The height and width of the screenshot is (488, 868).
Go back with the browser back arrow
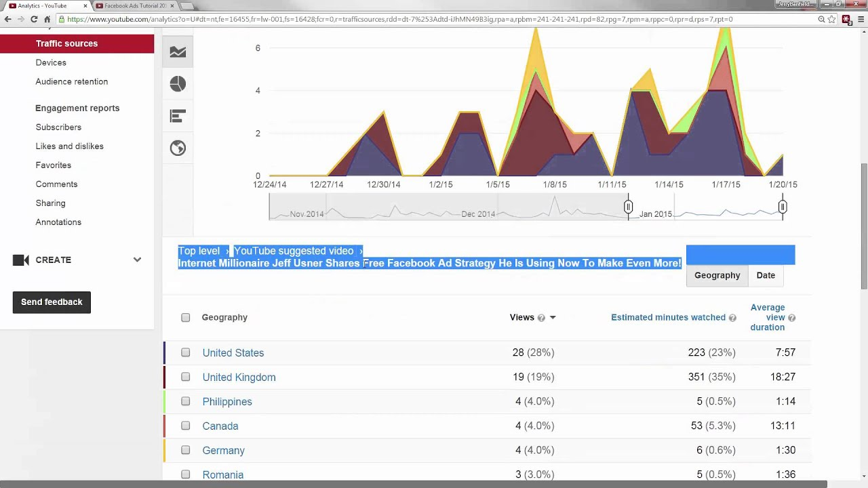7,19
